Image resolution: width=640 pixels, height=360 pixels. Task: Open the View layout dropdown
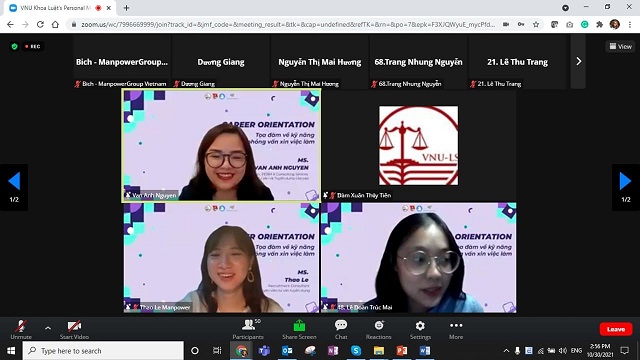coord(620,47)
